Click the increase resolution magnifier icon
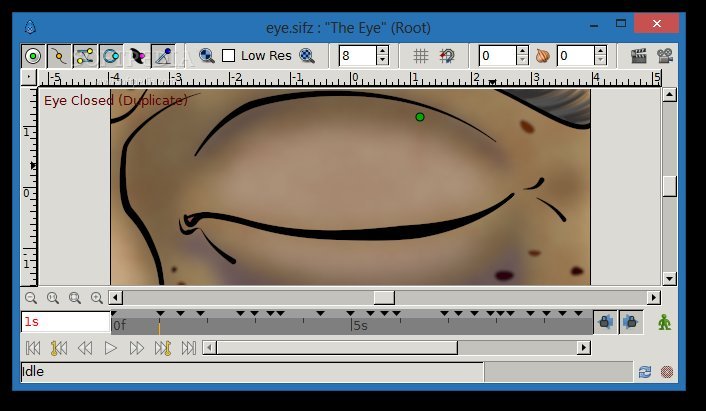The image size is (706, 411). coord(307,56)
